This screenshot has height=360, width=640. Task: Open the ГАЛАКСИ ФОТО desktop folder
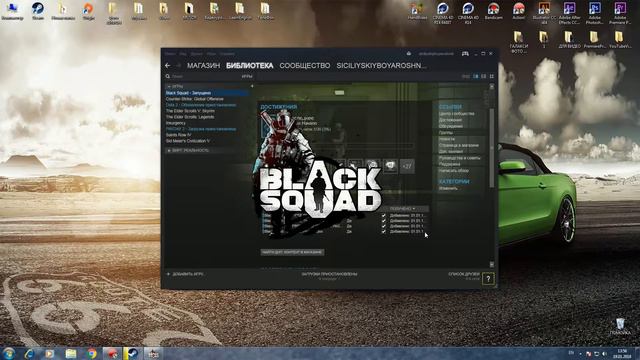click(518, 42)
